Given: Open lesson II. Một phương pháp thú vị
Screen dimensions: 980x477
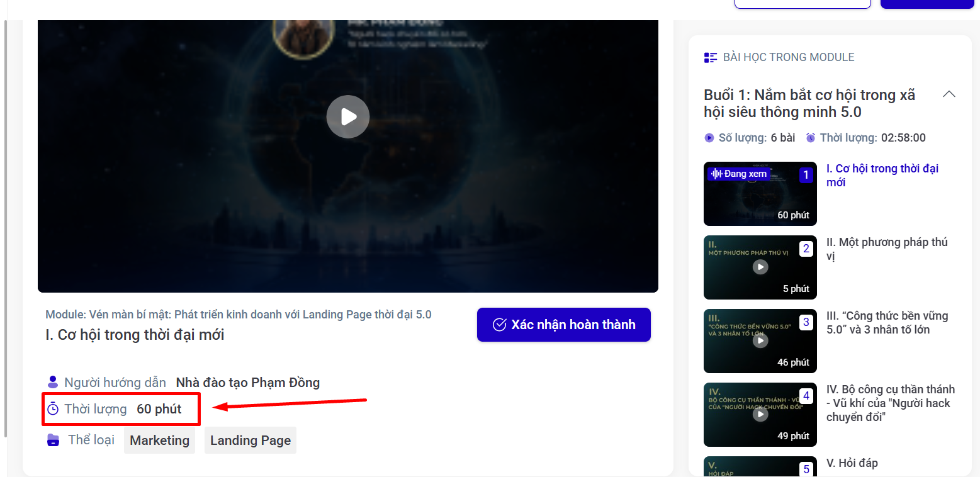Looking at the screenshot, I should pos(887,249).
